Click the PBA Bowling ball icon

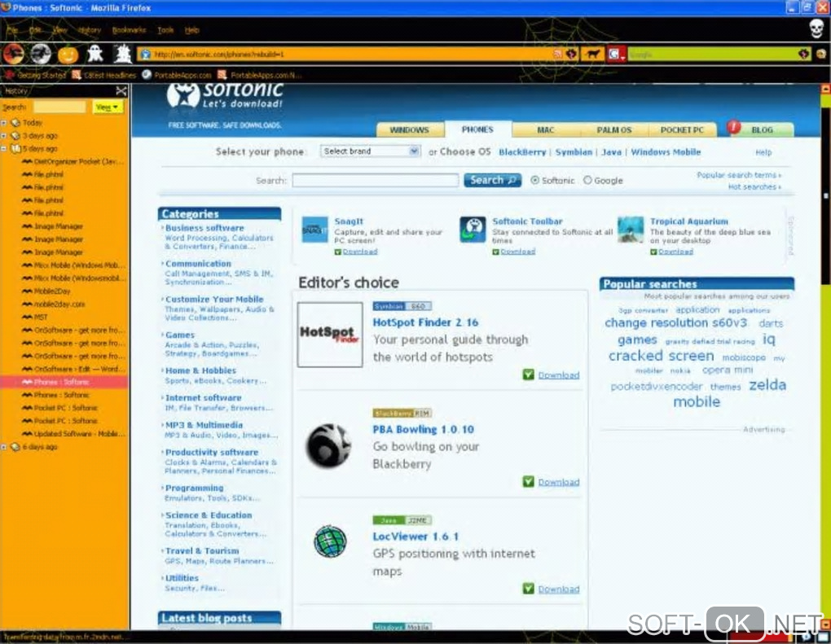pyautogui.click(x=328, y=446)
